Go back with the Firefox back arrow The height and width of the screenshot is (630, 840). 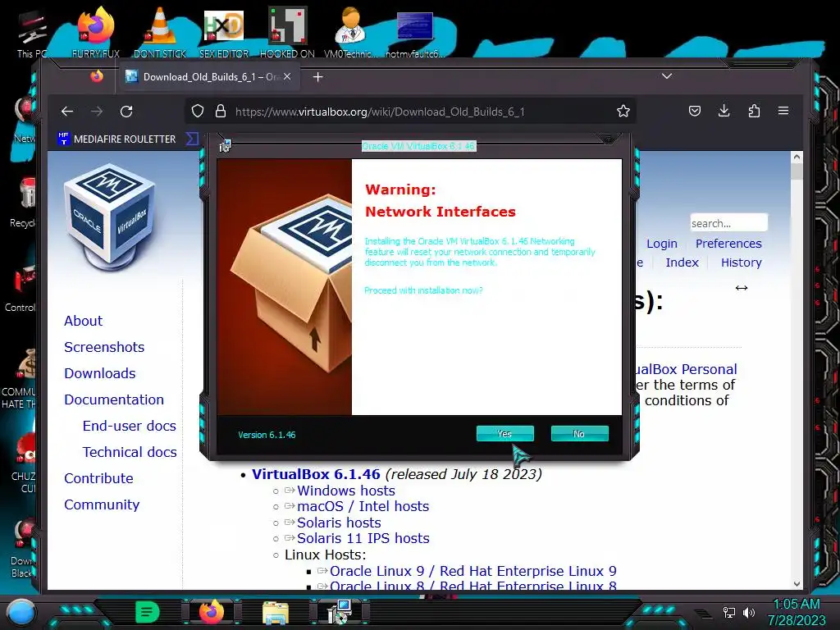coord(67,112)
